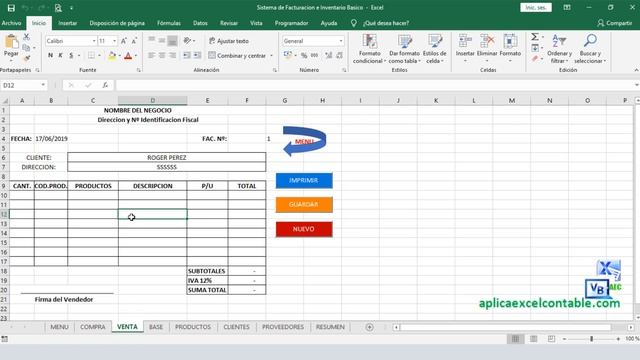Click the AutoSum sigma icon
This screenshot has height=360, width=640.
pos(534,37)
